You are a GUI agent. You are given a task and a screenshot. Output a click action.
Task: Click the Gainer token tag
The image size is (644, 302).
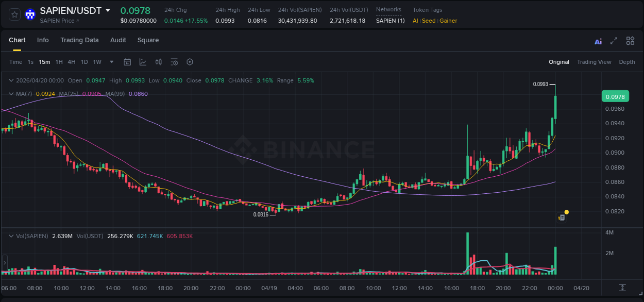pos(448,21)
